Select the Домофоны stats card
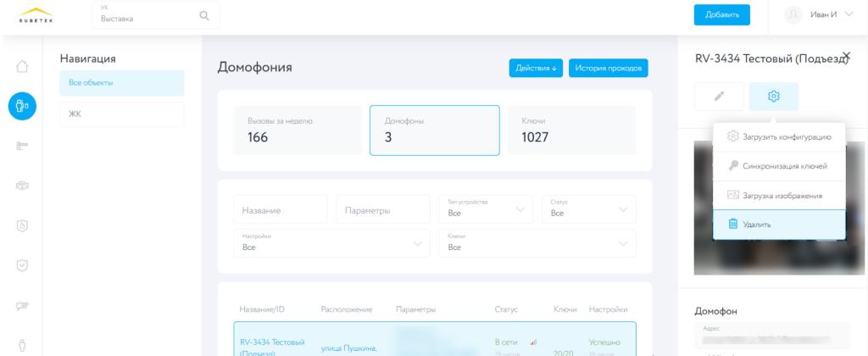This screenshot has height=356, width=868. 434,131
